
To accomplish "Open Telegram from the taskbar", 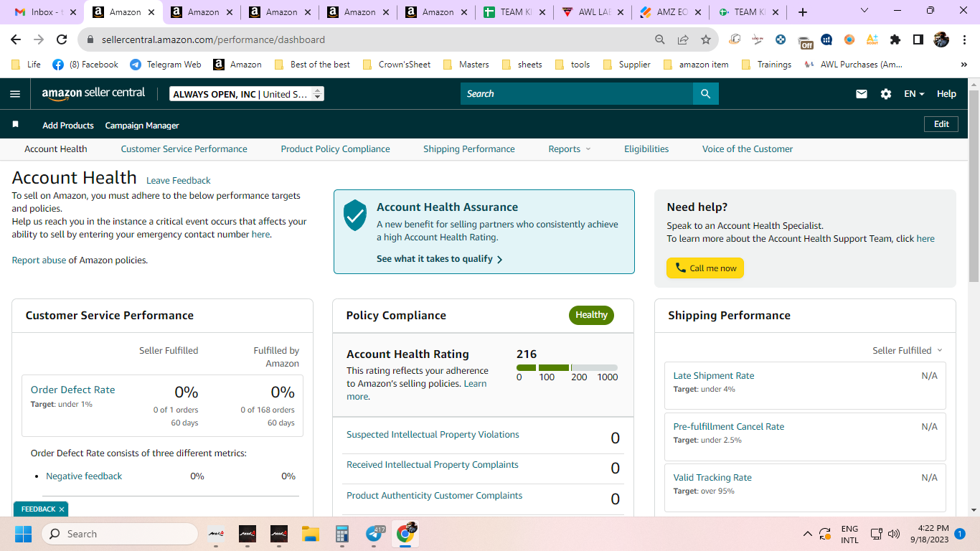I will coord(374,534).
